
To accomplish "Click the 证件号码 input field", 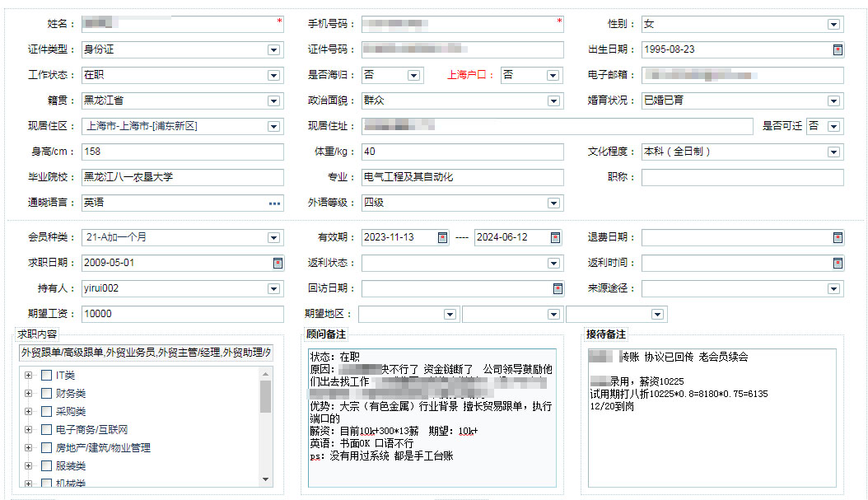I will (462, 49).
